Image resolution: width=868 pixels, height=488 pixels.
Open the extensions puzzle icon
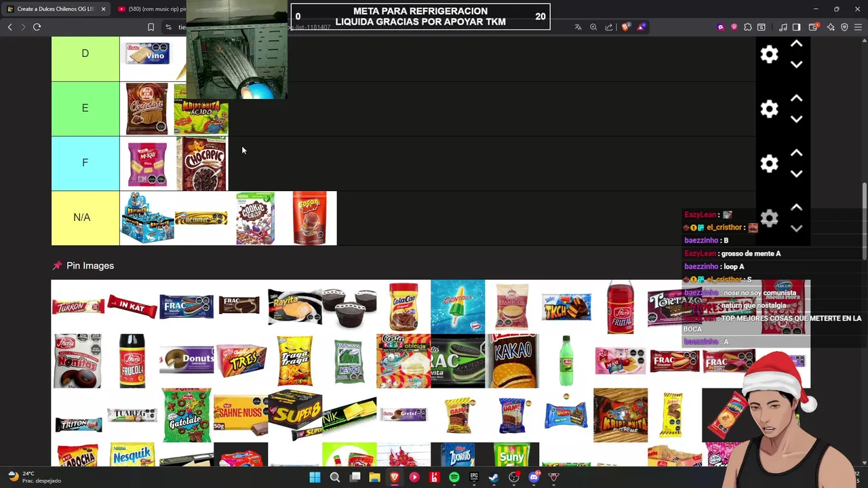747,27
